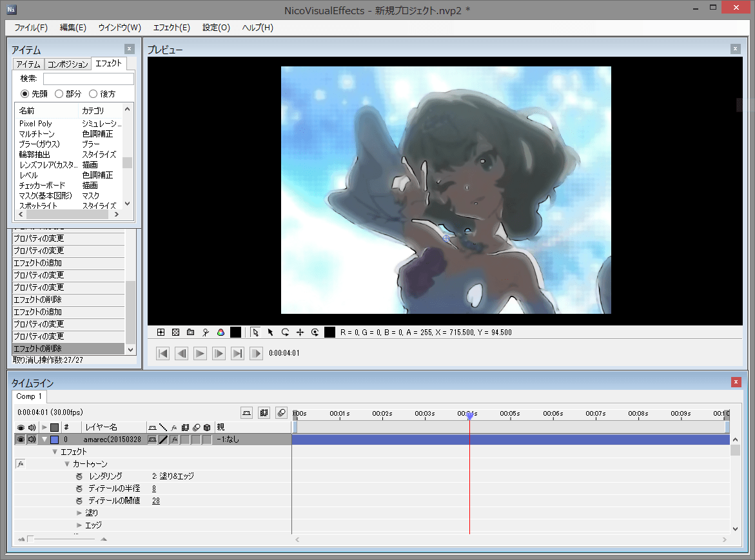Select the 部分 search radio button
Image resolution: width=755 pixels, height=560 pixels.
click(x=59, y=94)
